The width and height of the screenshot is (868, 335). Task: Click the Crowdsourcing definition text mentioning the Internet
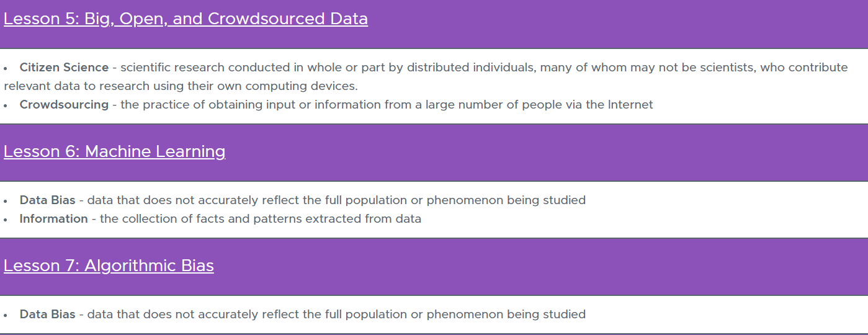[x=387, y=104]
